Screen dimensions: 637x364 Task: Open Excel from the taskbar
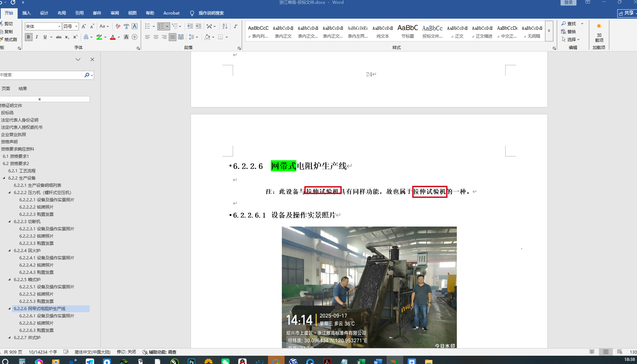point(361,361)
